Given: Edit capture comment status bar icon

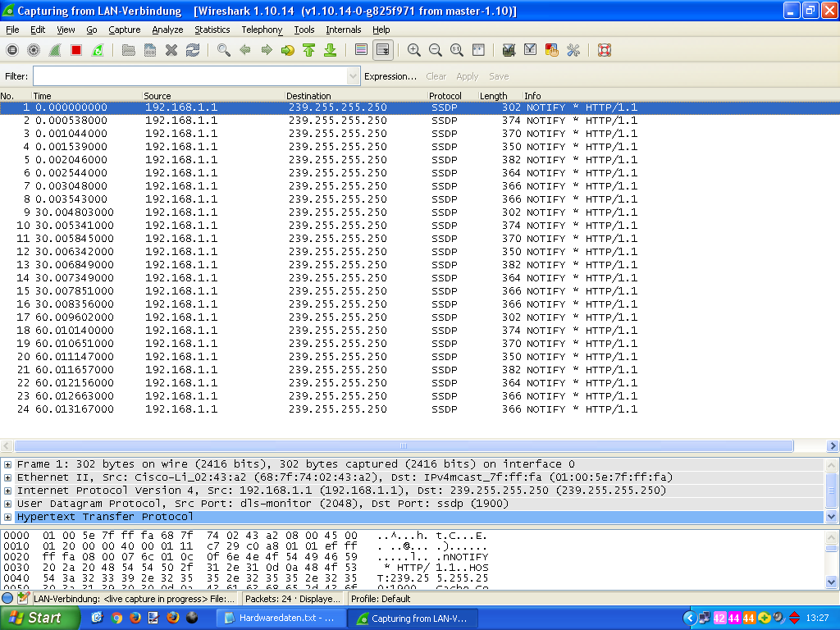Looking at the screenshot, I should click(x=23, y=598).
